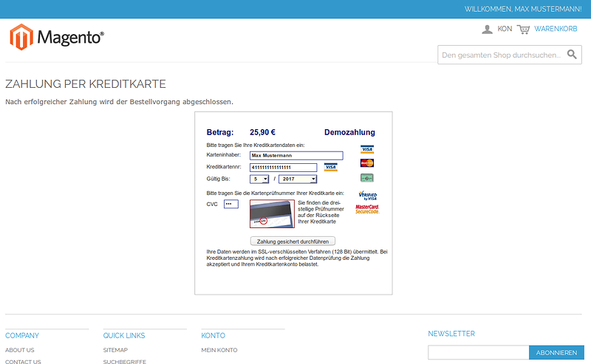Click the VISA logo next to card number

[330, 167]
